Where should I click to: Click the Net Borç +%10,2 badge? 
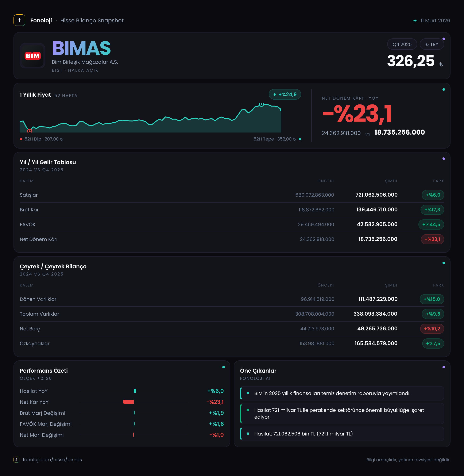(x=432, y=329)
